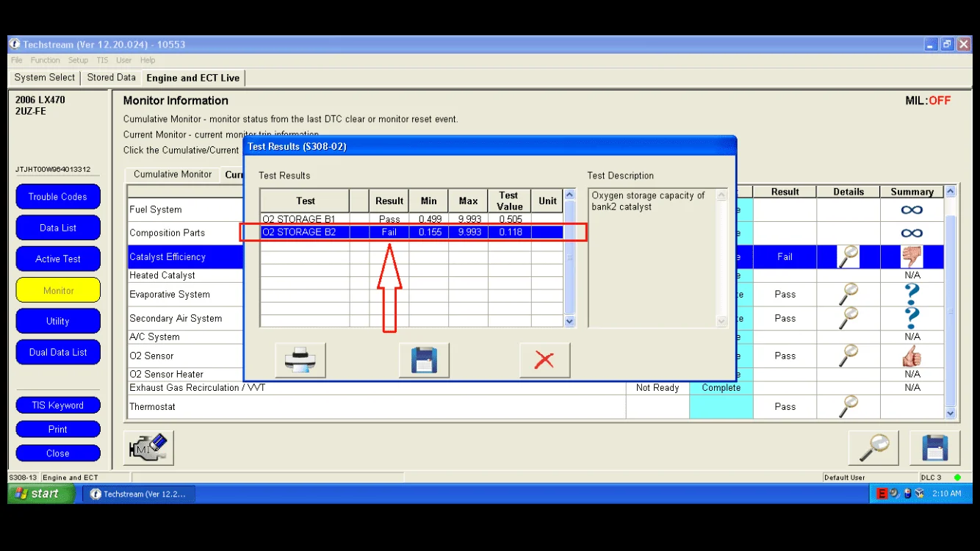The height and width of the screenshot is (551, 980).
Task: Click the thumbs-down summary icon for Catalyst Efficiency
Action: (x=911, y=256)
